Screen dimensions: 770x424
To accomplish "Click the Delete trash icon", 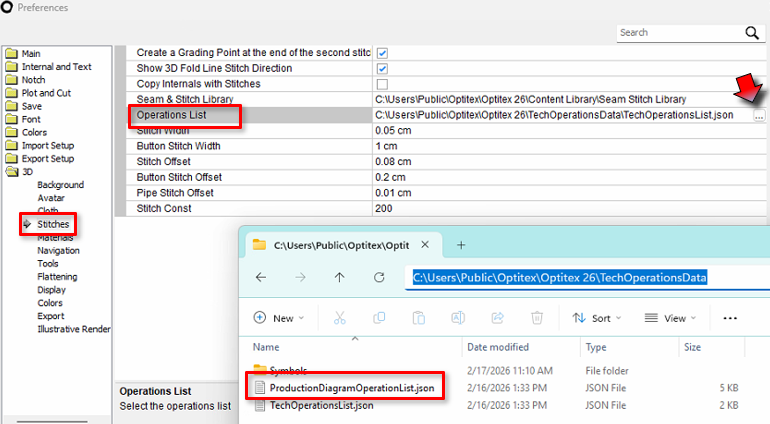I will (x=537, y=318).
